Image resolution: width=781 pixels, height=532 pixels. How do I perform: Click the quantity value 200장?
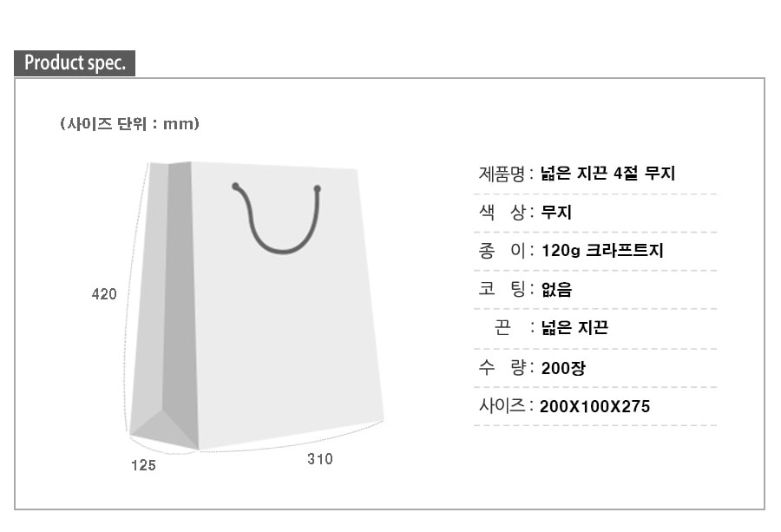point(563,368)
